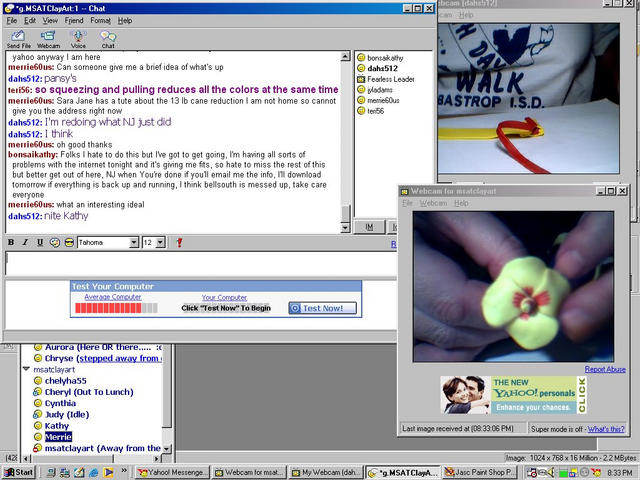
Task: Click the Chryse stepped away status link
Action: (120, 358)
